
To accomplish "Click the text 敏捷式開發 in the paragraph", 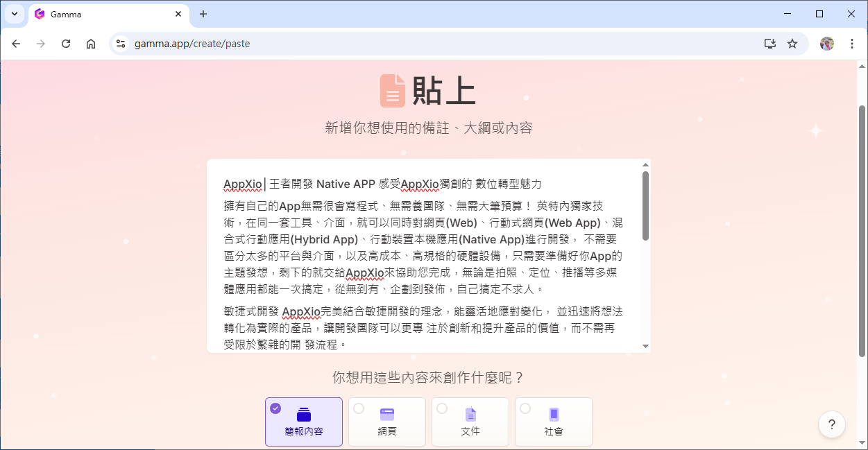I will pyautogui.click(x=251, y=311).
